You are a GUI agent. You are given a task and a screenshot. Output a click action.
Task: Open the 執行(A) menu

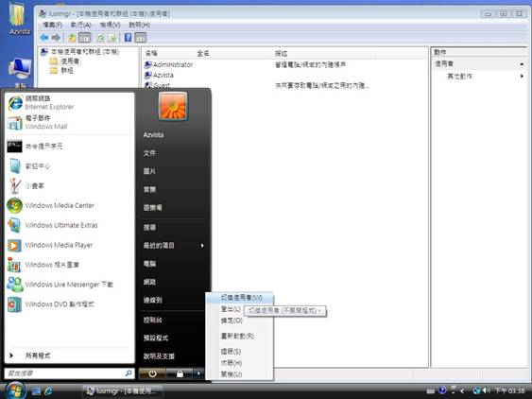pos(80,25)
